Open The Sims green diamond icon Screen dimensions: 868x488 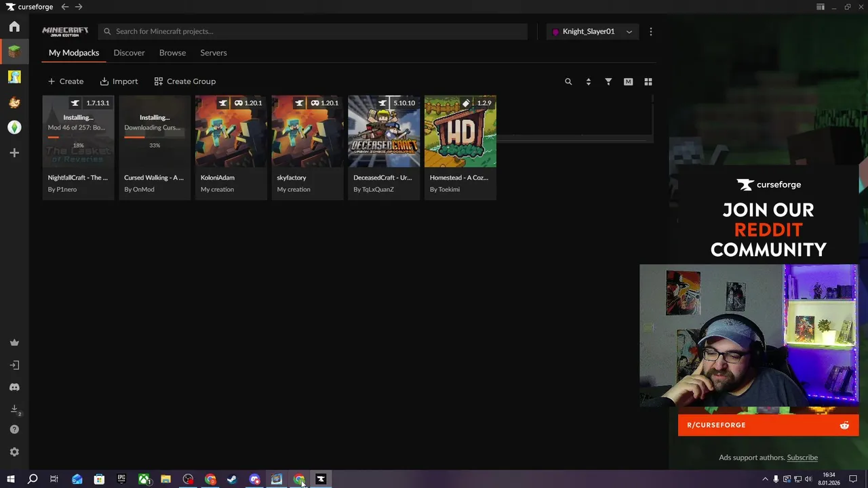(14, 127)
